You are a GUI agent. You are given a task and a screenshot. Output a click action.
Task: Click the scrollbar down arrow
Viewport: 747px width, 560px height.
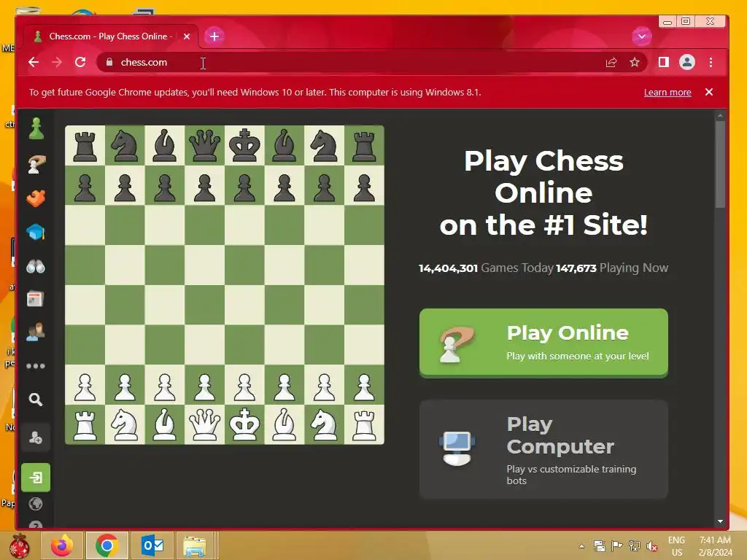click(x=720, y=521)
